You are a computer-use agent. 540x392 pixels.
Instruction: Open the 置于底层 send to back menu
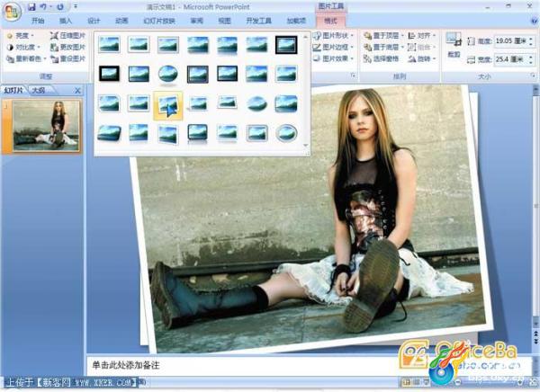383,47
